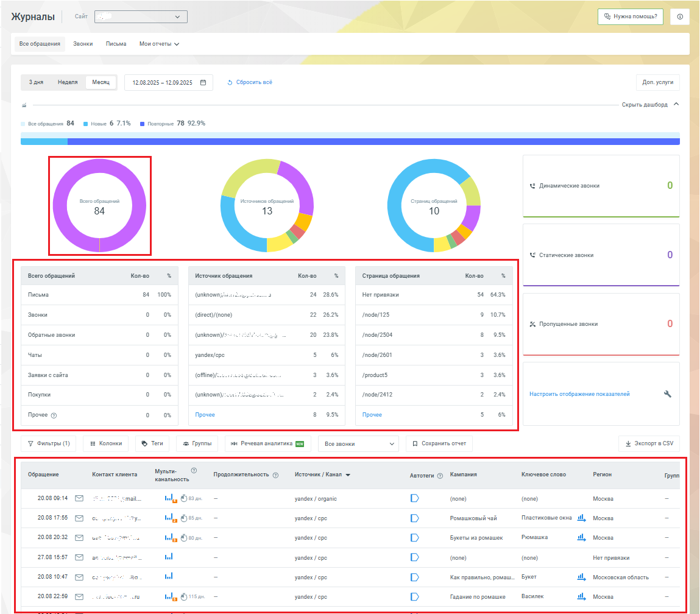Open the Сайт selection dropdown

click(x=141, y=17)
